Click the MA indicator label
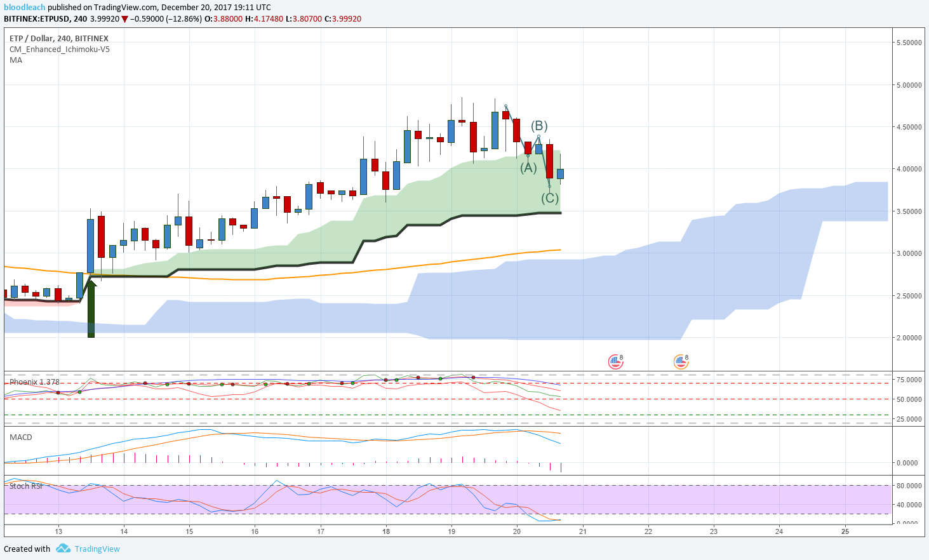 [16, 60]
